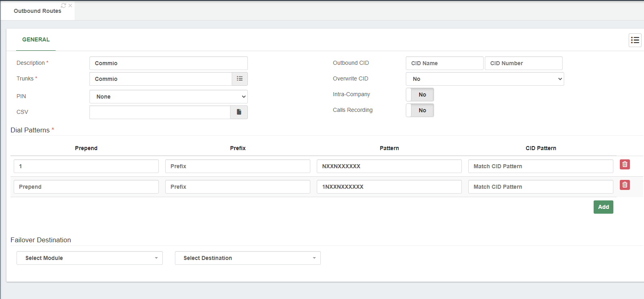Expand the Select Module dropdown
This screenshot has height=299, width=644.
89,258
